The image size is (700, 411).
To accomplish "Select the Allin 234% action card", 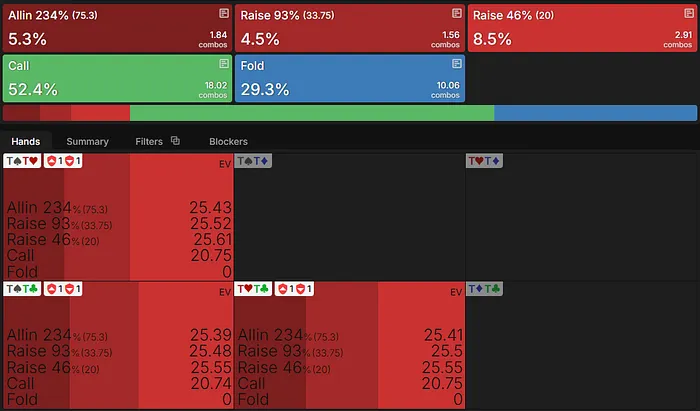I will click(117, 29).
